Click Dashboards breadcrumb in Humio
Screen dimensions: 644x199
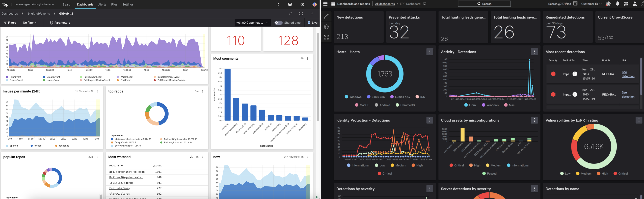click(x=10, y=13)
